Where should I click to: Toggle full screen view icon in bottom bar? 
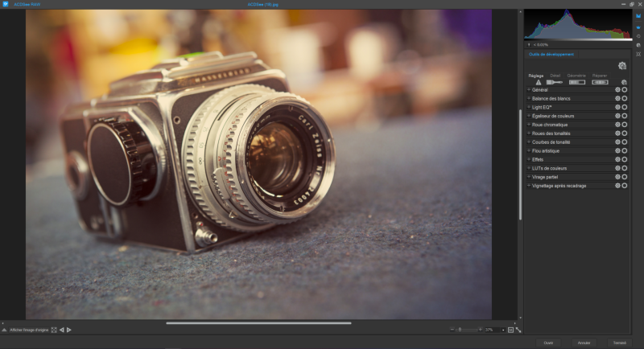tap(54, 330)
